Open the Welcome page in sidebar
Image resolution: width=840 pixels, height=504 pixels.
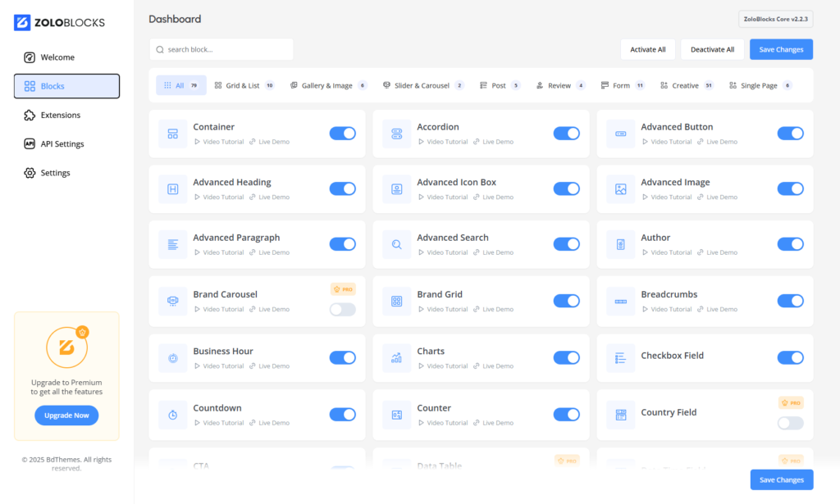pos(66,57)
